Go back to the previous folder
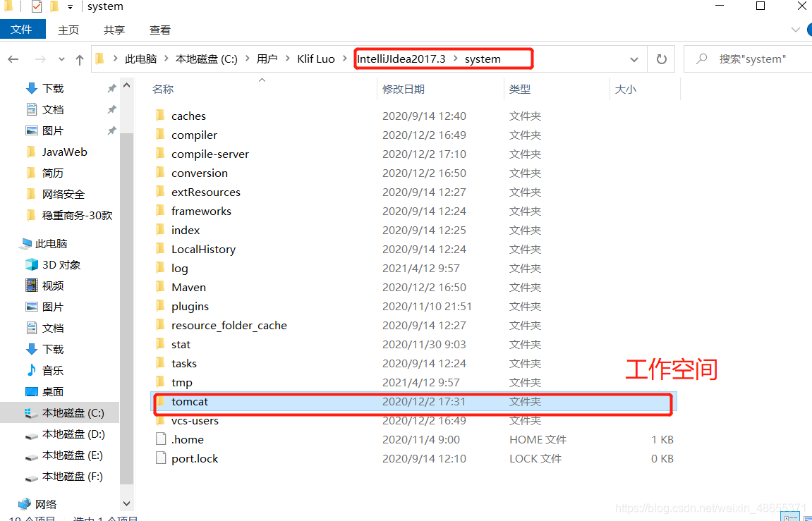The height and width of the screenshot is (521, 812). tap(13, 59)
